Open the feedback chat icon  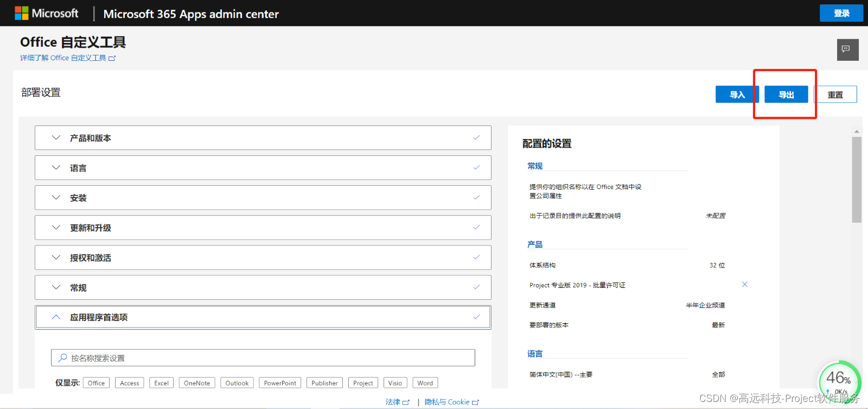847,49
